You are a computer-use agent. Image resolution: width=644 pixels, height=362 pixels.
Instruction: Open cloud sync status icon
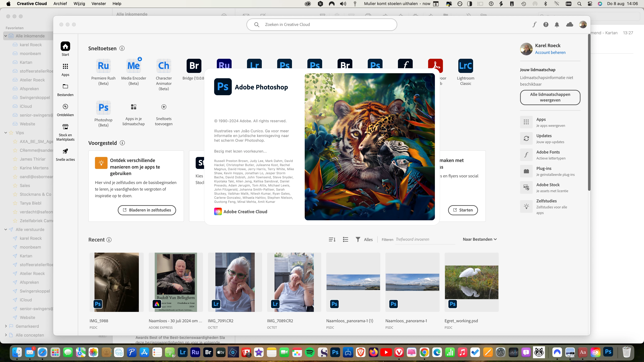pos(569,25)
